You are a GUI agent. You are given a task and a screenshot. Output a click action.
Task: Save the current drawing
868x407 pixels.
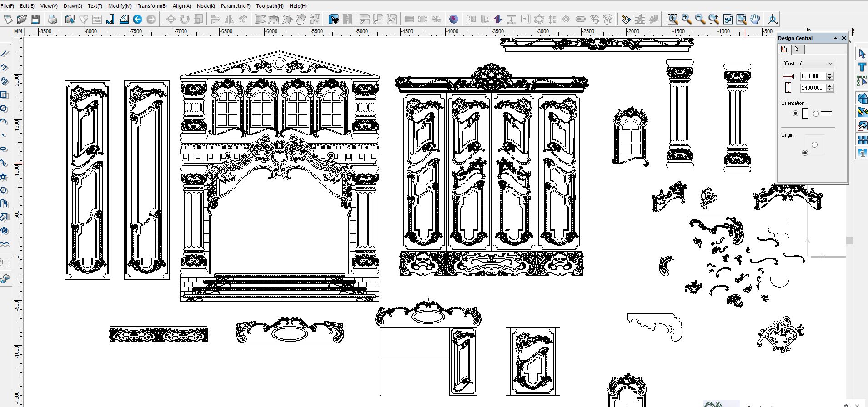click(x=35, y=19)
